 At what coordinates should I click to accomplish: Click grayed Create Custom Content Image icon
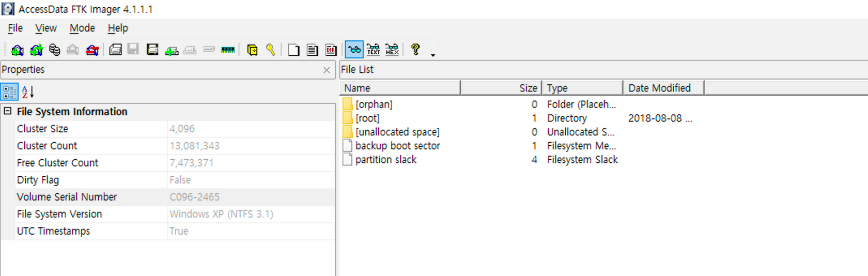pos(190,50)
